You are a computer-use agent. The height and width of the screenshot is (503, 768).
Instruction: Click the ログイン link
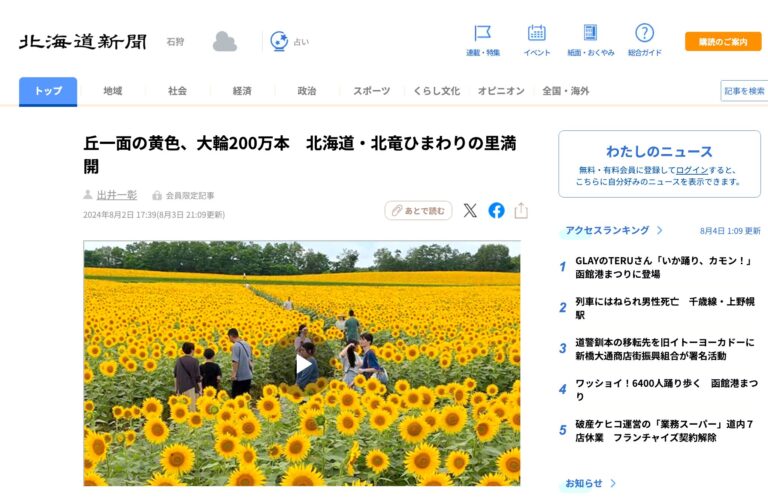691,170
